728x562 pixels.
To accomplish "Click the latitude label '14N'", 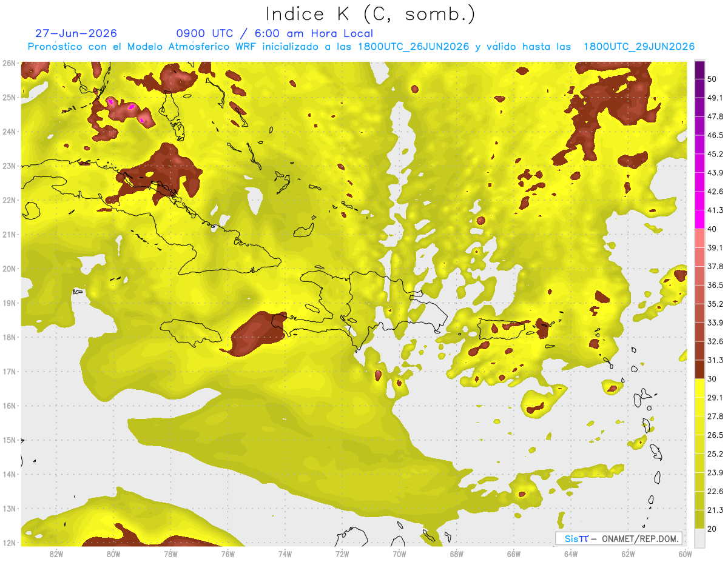I will [9, 474].
